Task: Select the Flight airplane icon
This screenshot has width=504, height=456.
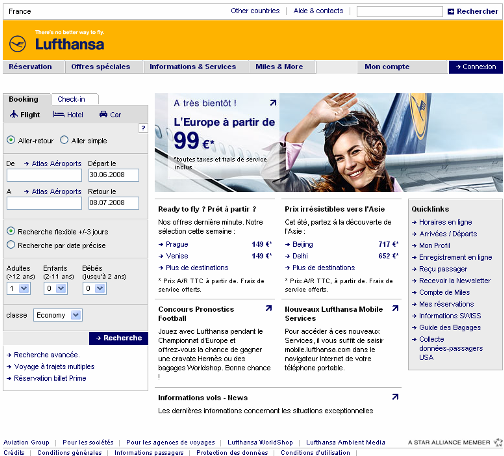Action: click(x=14, y=114)
